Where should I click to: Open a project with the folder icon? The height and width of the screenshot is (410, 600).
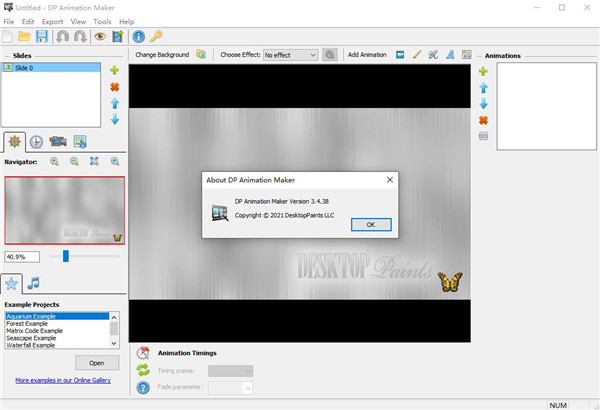pos(24,37)
